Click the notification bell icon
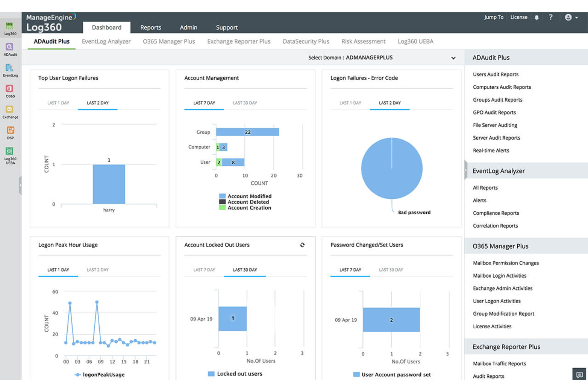Viewport: 588px width, 392px height. pyautogui.click(x=537, y=17)
